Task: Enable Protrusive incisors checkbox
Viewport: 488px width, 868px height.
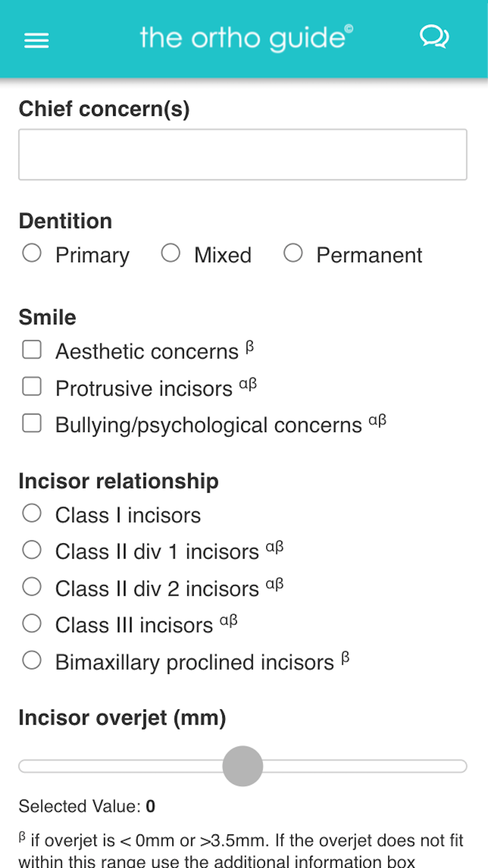Action: (32, 387)
